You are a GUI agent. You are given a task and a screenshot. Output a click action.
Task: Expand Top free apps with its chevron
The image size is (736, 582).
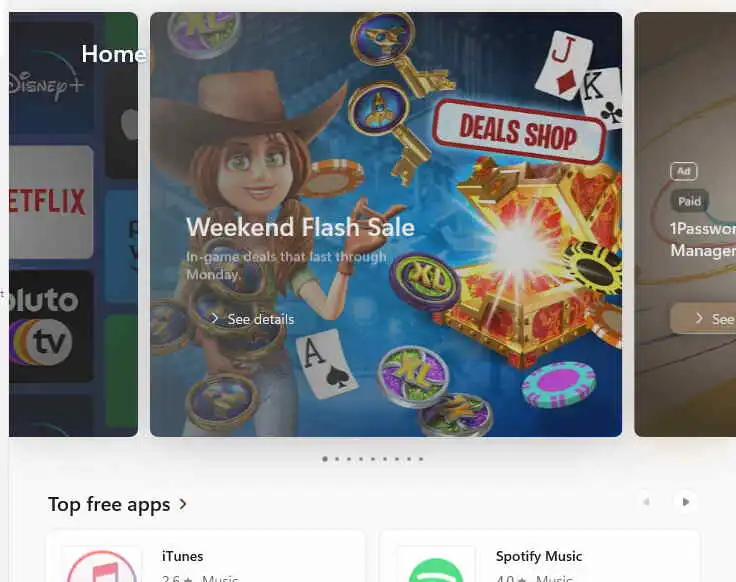pos(183,504)
